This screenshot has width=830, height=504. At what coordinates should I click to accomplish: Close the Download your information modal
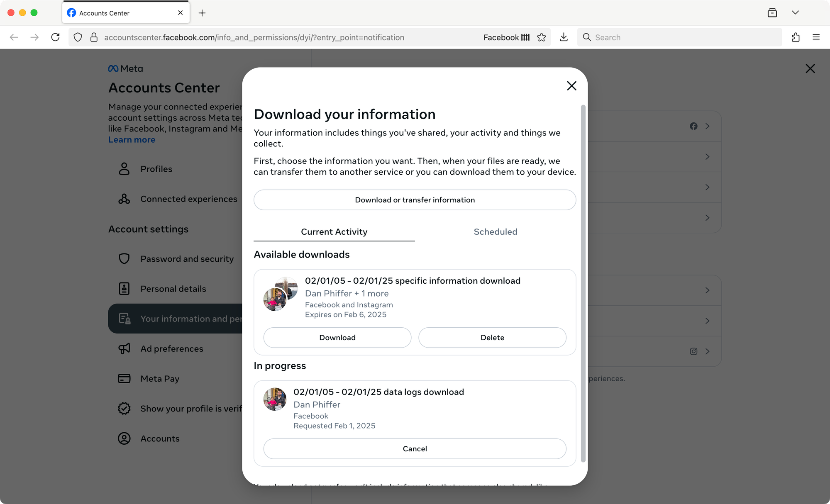[571, 85]
